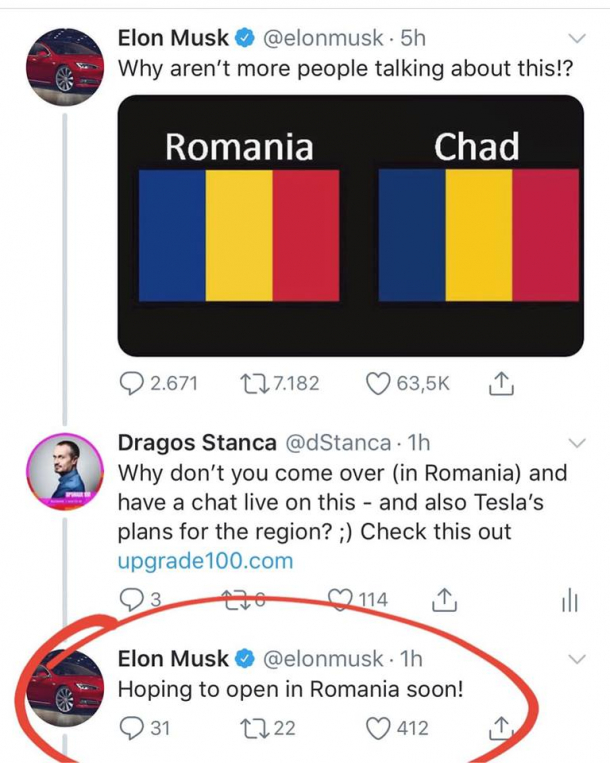Like the tweet with 63,5K likes
The width and height of the screenshot is (610, 763).
pyautogui.click(x=377, y=384)
